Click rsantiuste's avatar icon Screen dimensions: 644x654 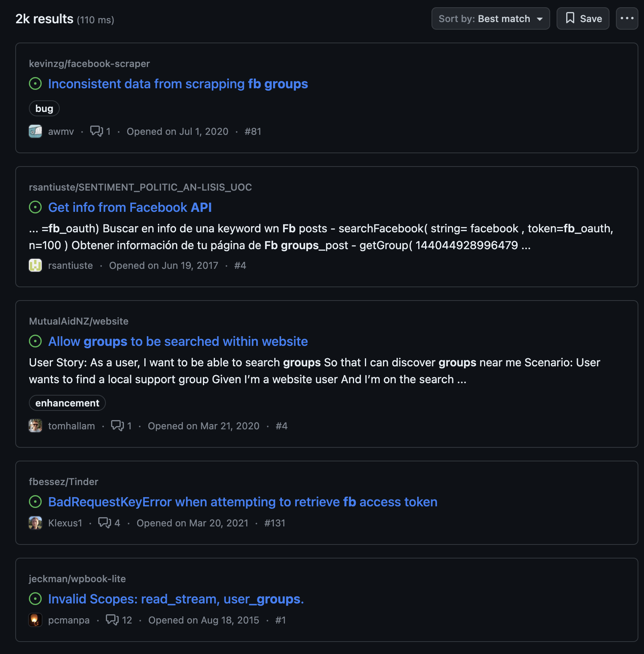tap(35, 266)
